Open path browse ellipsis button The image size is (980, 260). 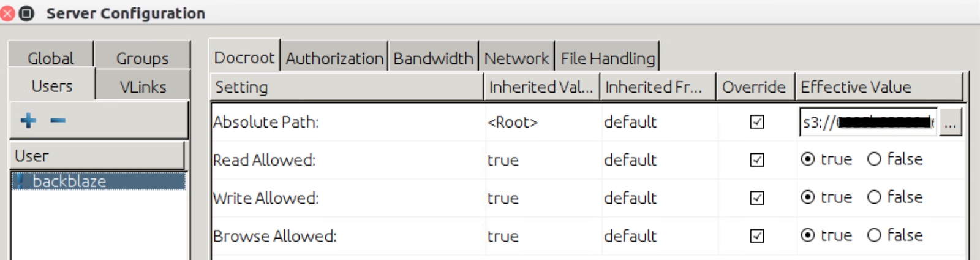click(950, 122)
